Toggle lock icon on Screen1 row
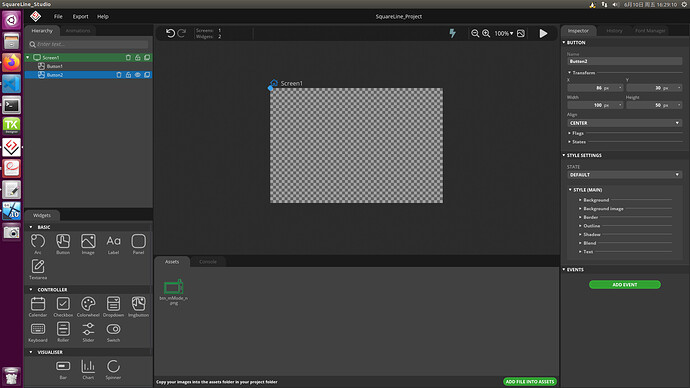Image resolution: width=690 pixels, height=388 pixels. 138,58
